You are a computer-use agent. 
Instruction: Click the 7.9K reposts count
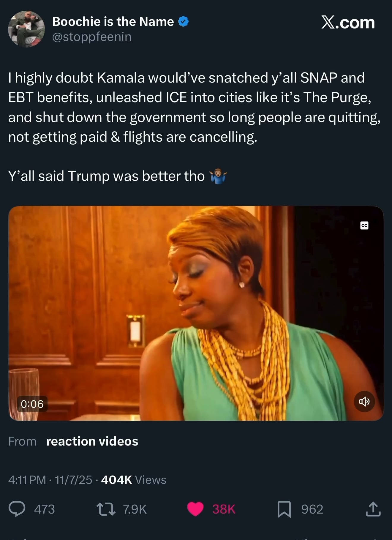pos(135,509)
